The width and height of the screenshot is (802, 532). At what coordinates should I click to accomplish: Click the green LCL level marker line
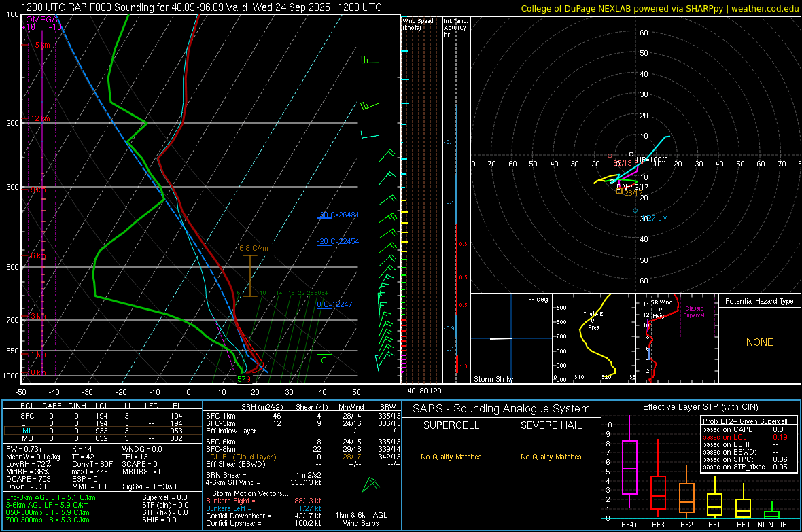point(324,355)
